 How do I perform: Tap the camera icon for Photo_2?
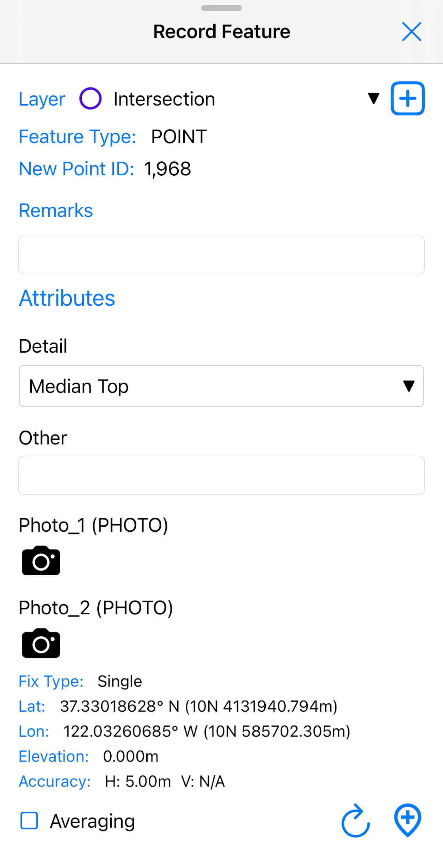click(x=41, y=643)
